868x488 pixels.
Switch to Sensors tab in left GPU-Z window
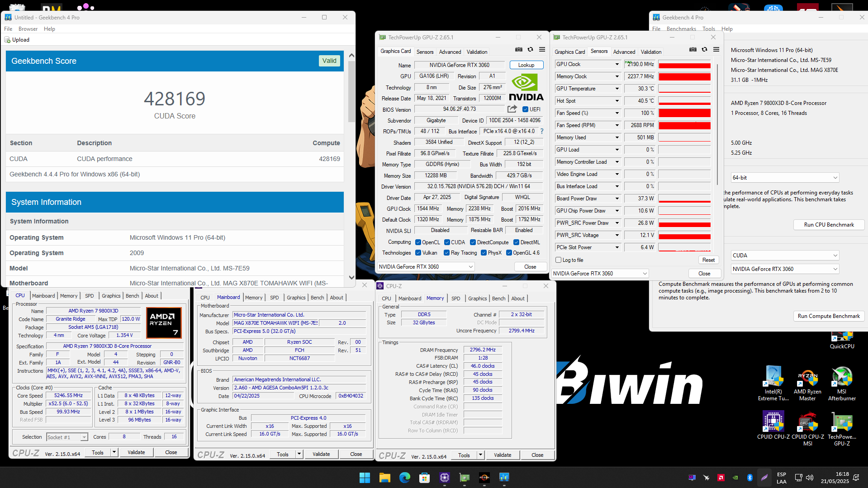(x=425, y=52)
